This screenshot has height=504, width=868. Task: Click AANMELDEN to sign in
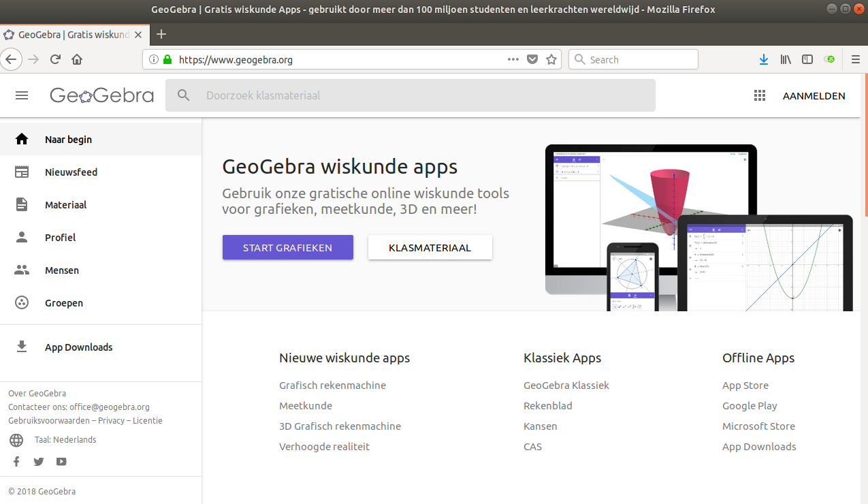coord(814,96)
